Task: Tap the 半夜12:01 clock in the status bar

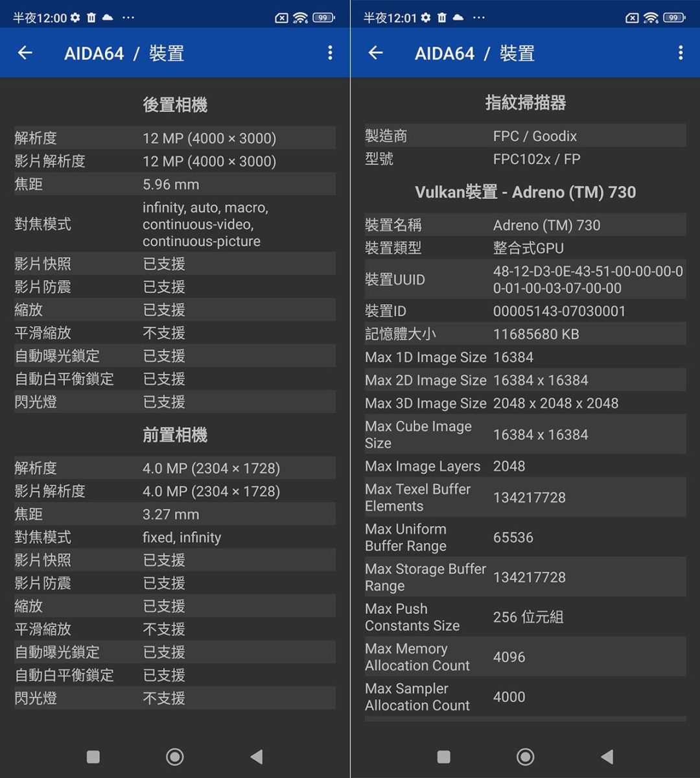Action: pyautogui.click(x=390, y=18)
